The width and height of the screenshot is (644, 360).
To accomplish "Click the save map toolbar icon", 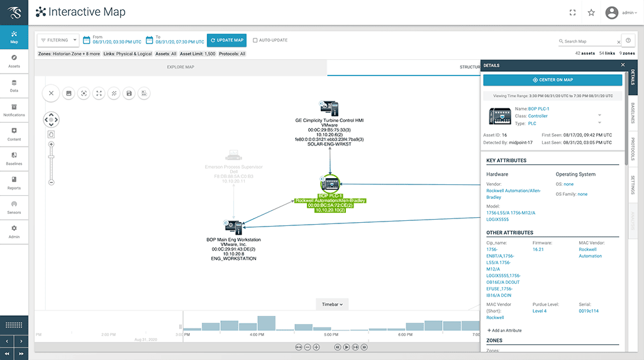I will click(129, 93).
